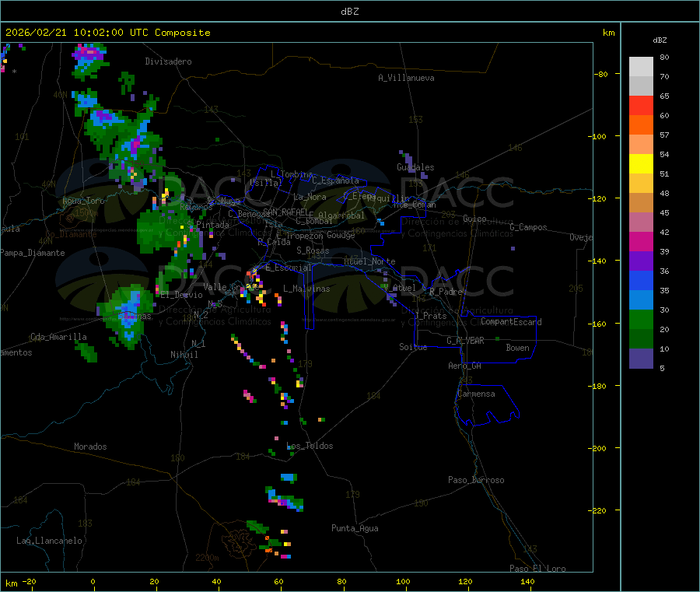Click the Agua_Toro map label
The width and height of the screenshot is (700, 592).
tap(83, 201)
